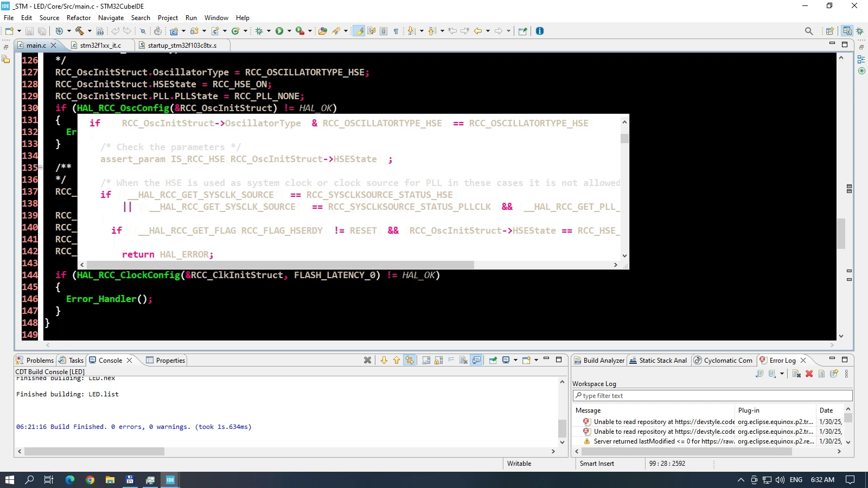Expand the Build hammer dropdown arrow

click(90, 31)
